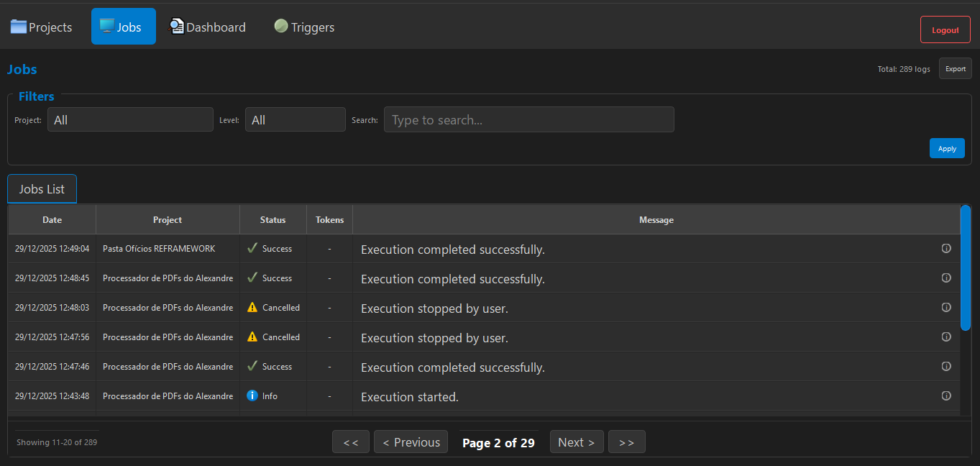Click the info icon on the 12:49:04 row
980x466 pixels.
pyautogui.click(x=946, y=248)
